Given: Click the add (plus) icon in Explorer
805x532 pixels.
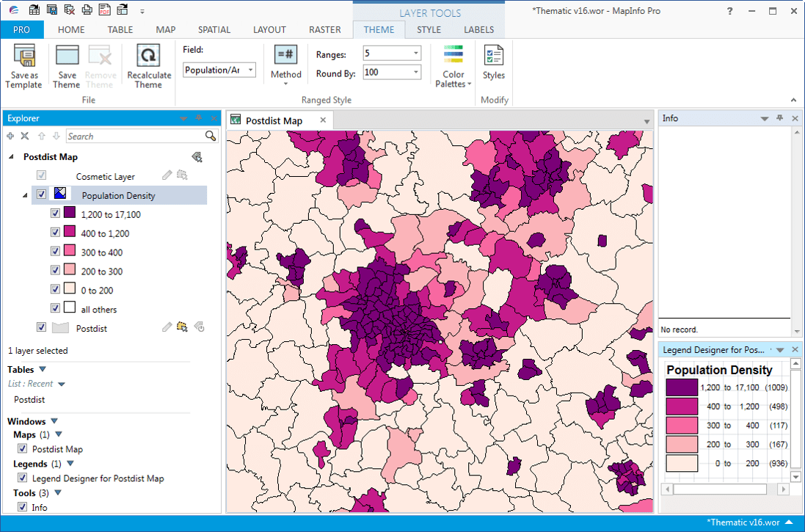Looking at the screenshot, I should [x=10, y=136].
